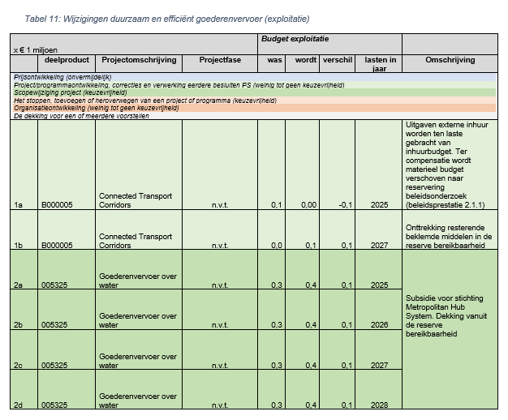Click the 'Projectfase' column header
Image resolution: width=508 pixels, height=420 pixels.
tap(219, 60)
